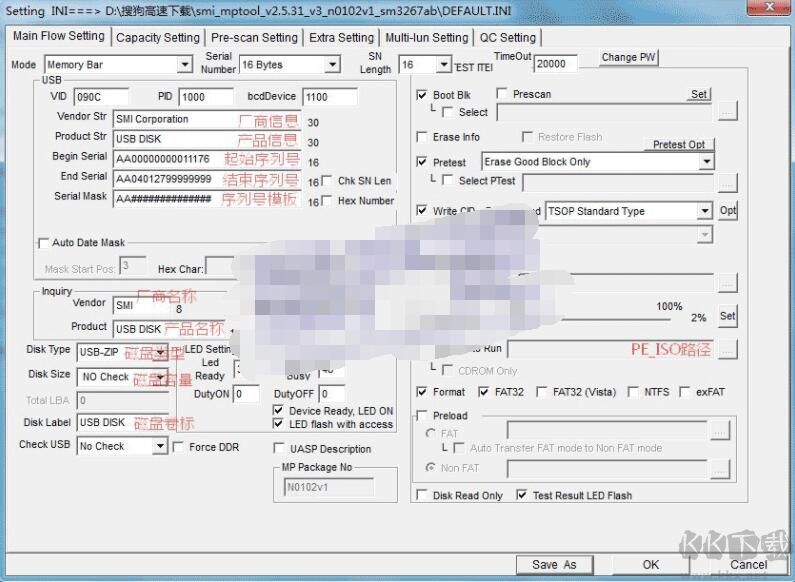
Task: Open the Pre-scan Setting tab
Action: coord(254,38)
